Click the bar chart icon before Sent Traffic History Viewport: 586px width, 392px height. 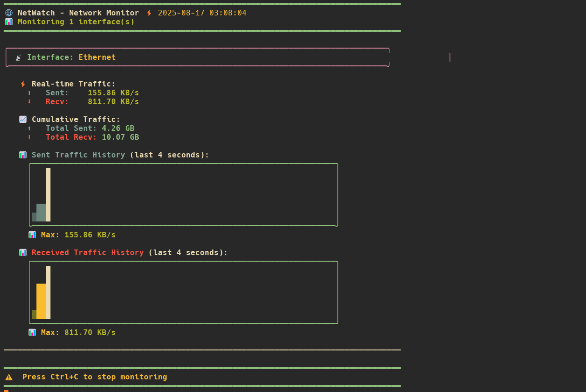click(22, 155)
